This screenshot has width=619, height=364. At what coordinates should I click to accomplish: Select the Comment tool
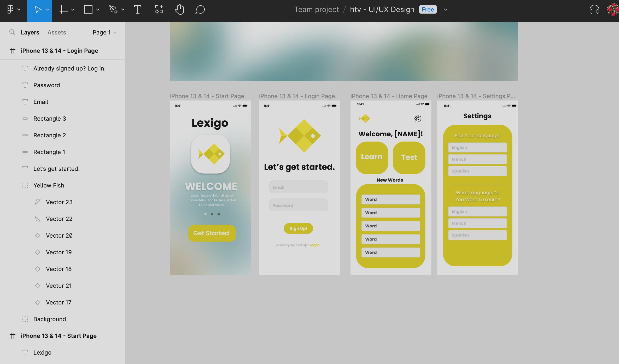coord(200,10)
